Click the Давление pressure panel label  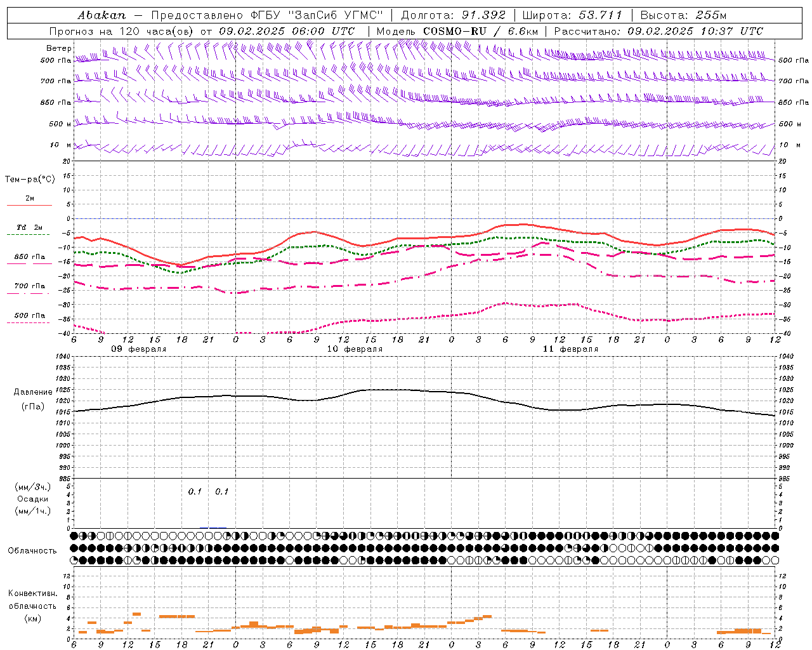click(x=33, y=392)
